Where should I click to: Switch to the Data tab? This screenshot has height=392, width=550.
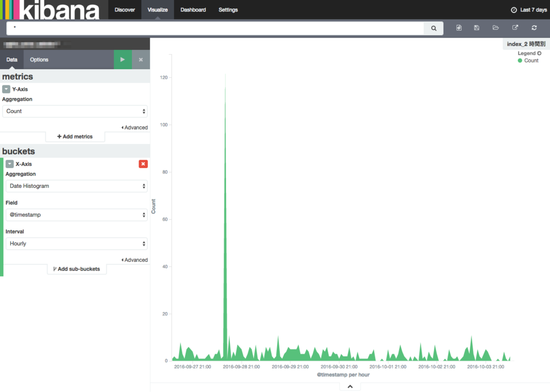[x=12, y=60]
